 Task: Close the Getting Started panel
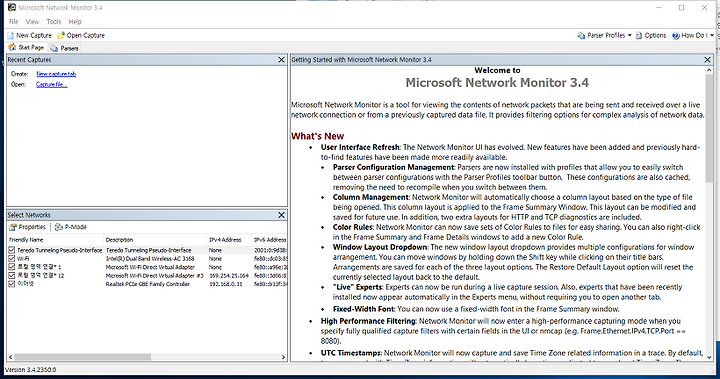coord(708,60)
